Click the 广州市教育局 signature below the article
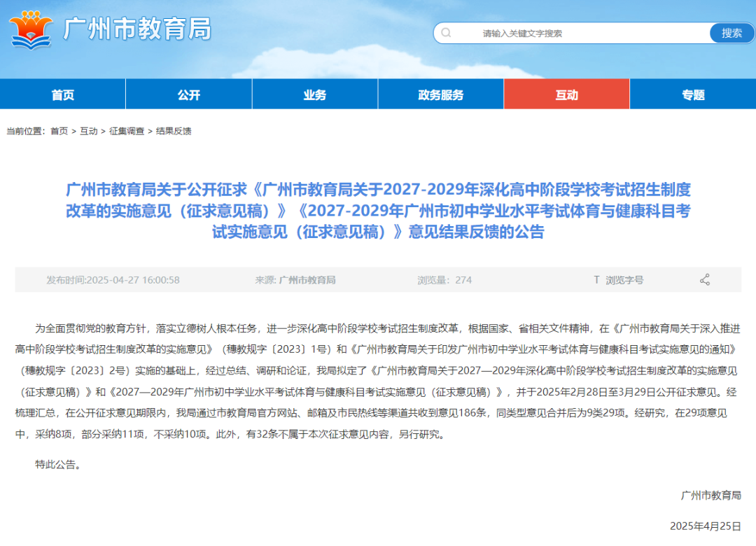Image resolution: width=756 pixels, height=546 pixels. pyautogui.click(x=711, y=496)
